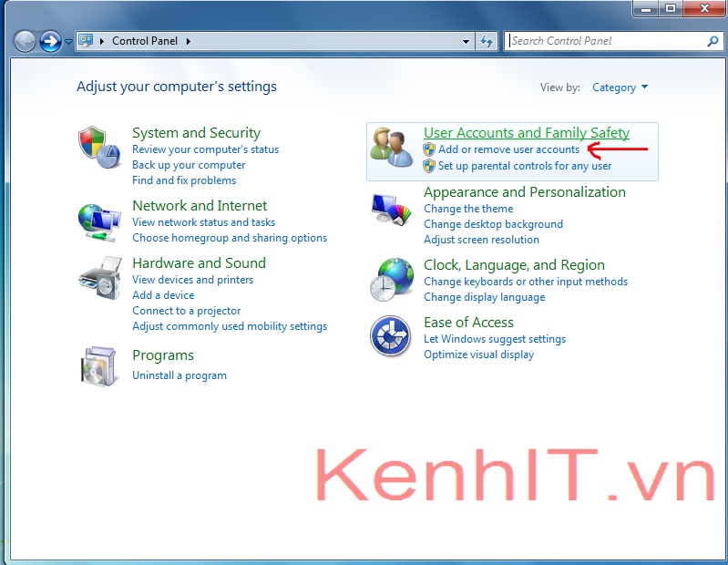Click Let Windows suggest settings
Image resolution: width=728 pixels, height=565 pixels.
point(495,339)
